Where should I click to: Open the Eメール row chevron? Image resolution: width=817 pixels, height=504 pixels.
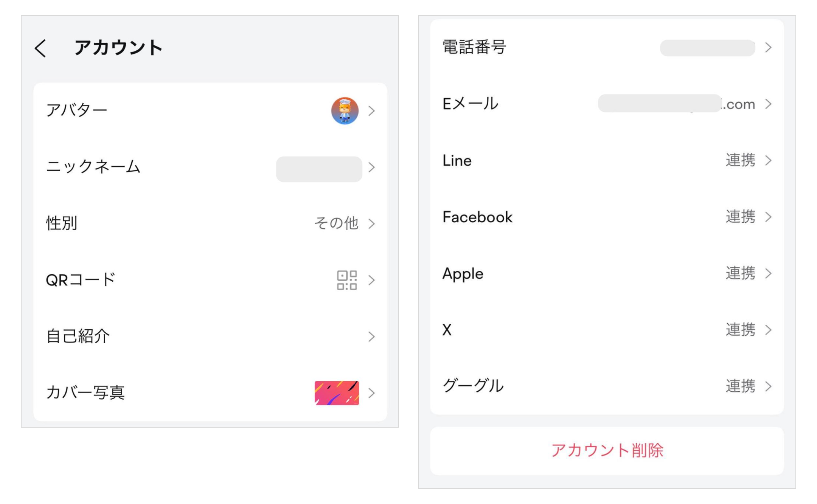pos(768,104)
